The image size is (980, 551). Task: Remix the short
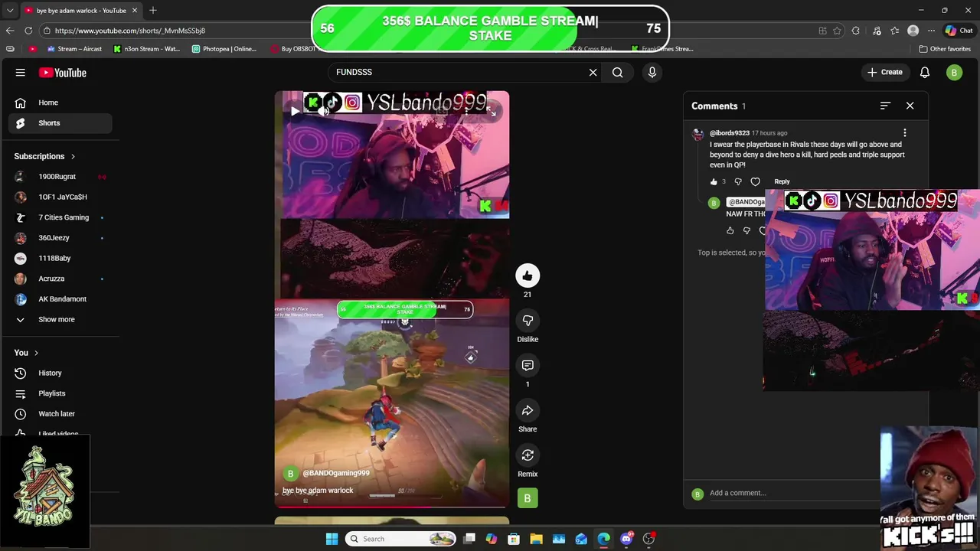(x=528, y=455)
